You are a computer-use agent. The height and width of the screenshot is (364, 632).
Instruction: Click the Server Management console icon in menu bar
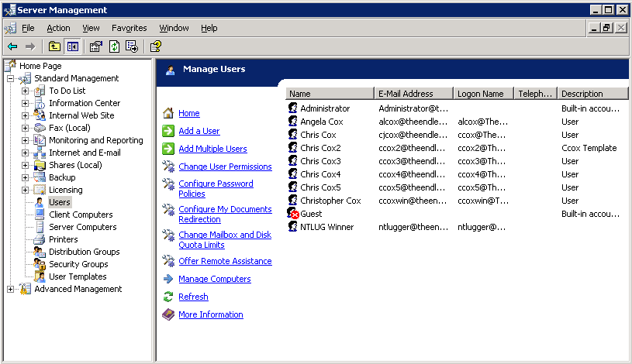10,28
